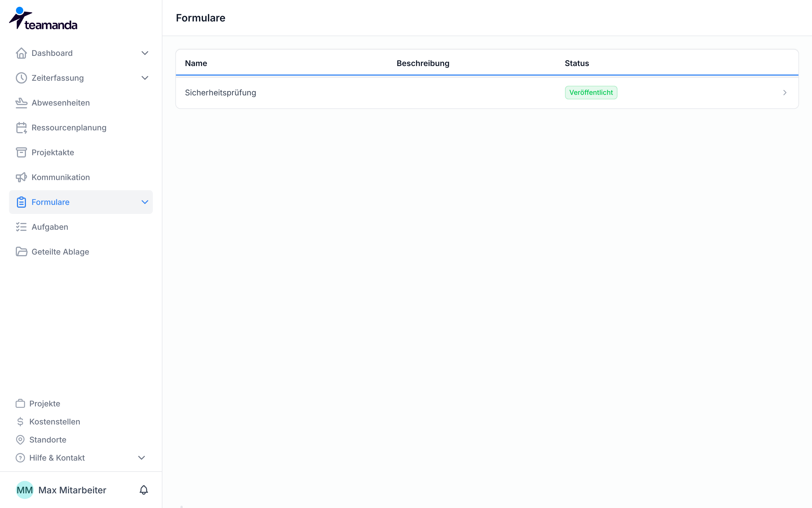Click the Dashboard home icon
Viewport: 812px width, 508px height.
pyautogui.click(x=21, y=53)
